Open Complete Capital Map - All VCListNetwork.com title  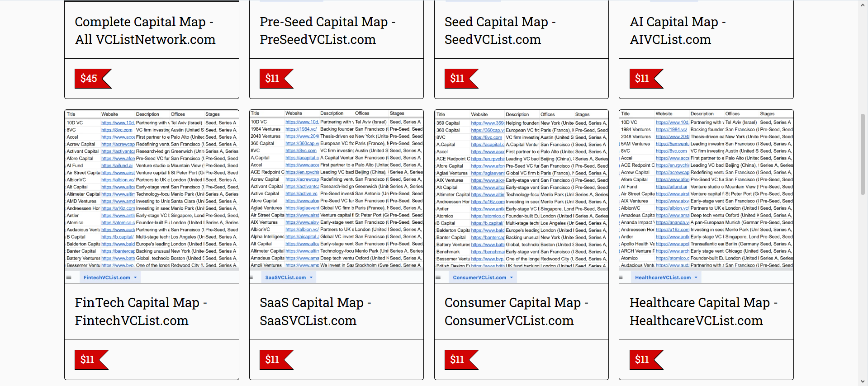145,31
